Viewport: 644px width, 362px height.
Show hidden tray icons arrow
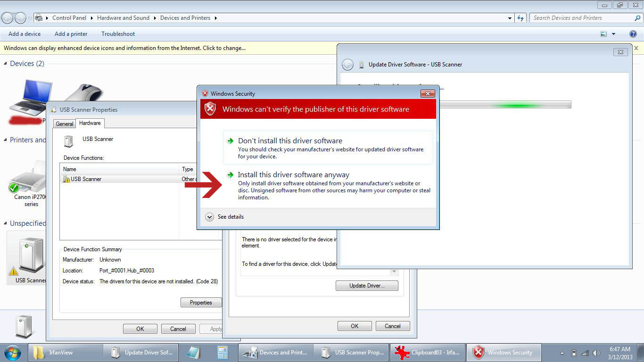[562, 353]
